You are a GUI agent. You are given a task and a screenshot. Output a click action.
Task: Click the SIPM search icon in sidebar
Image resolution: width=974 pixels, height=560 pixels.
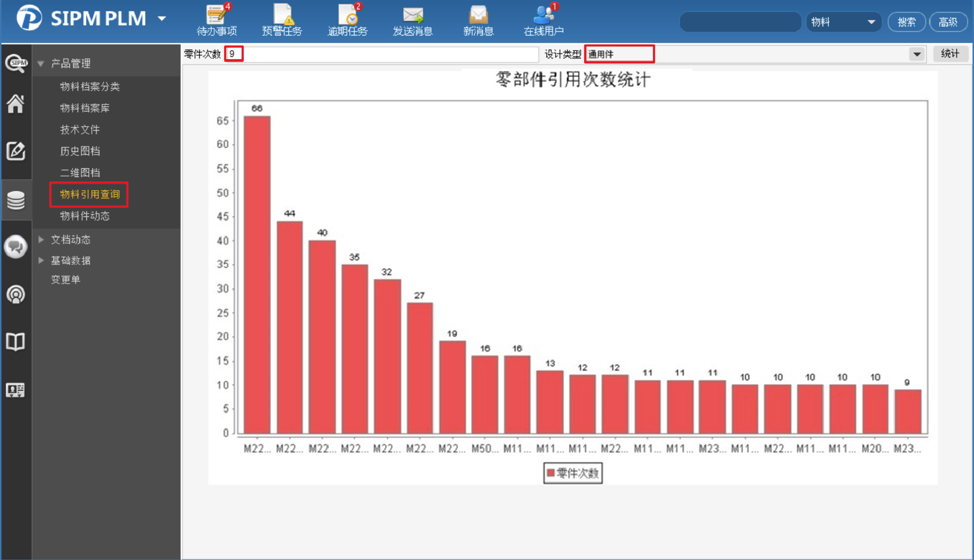16,63
